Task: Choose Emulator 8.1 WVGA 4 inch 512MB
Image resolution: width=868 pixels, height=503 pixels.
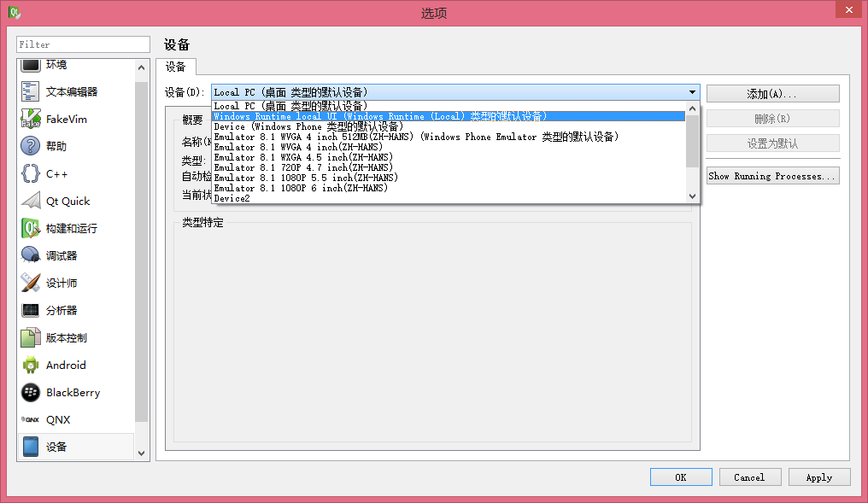Action: (x=449, y=137)
